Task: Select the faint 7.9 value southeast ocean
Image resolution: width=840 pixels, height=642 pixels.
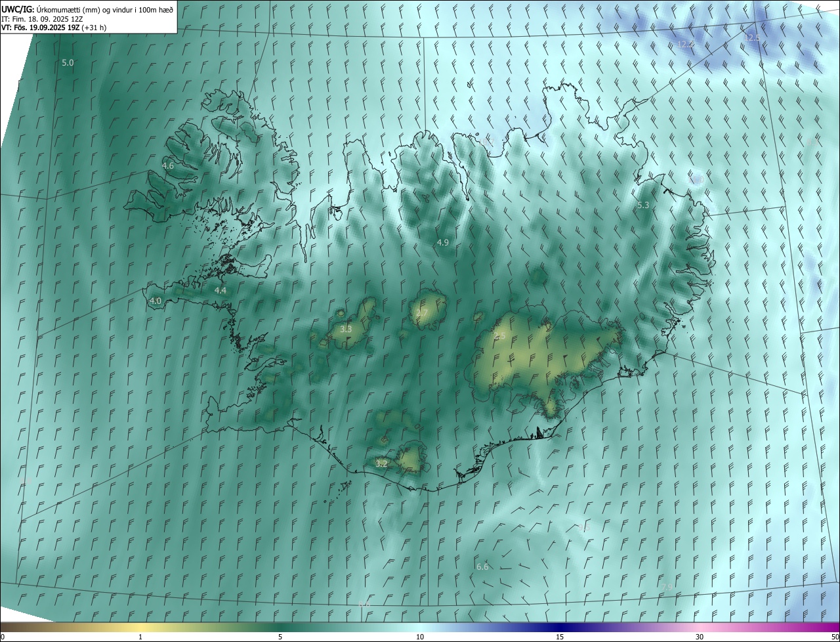Action: point(667,587)
